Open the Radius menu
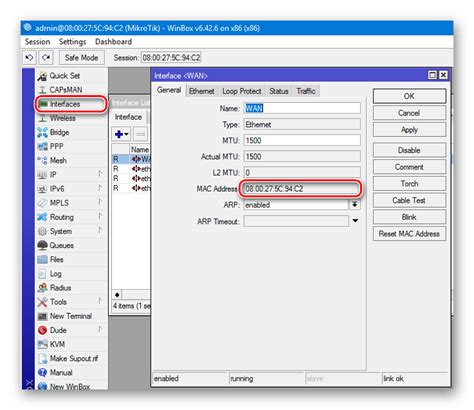This screenshot has height=410, width=474. click(71, 288)
